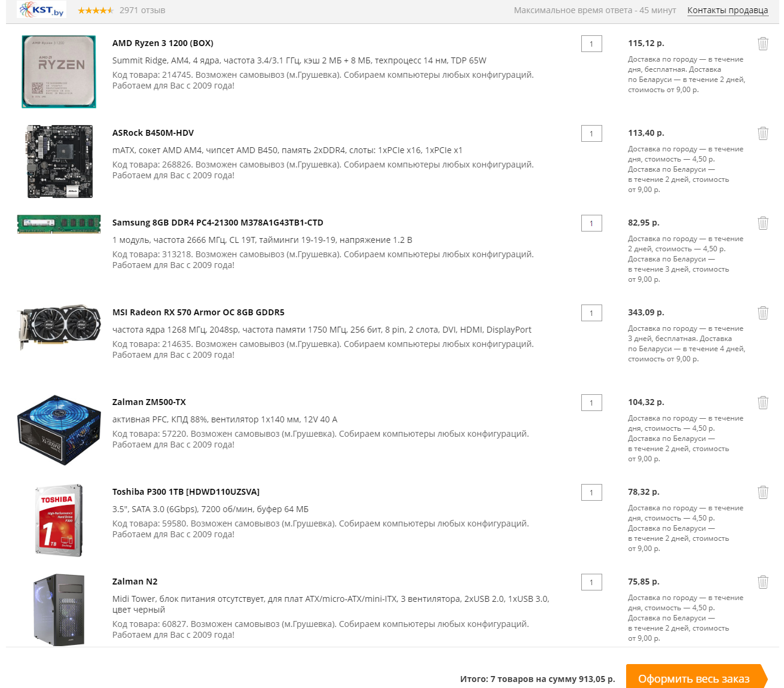Delete Zalman N2 case from cart
This screenshot has width=784, height=688.
pyautogui.click(x=763, y=582)
